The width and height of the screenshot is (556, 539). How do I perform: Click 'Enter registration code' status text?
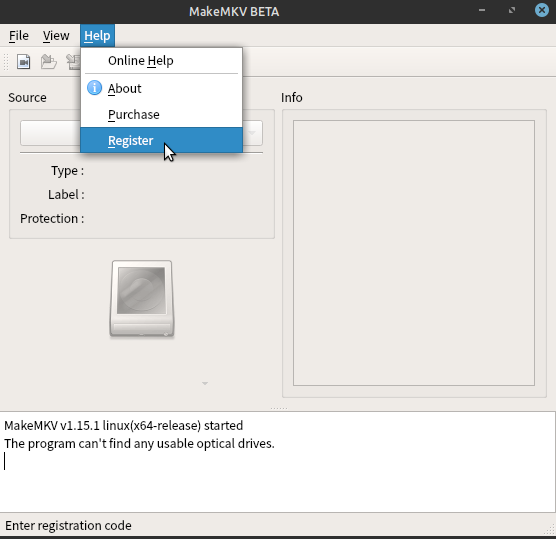[x=68, y=526]
